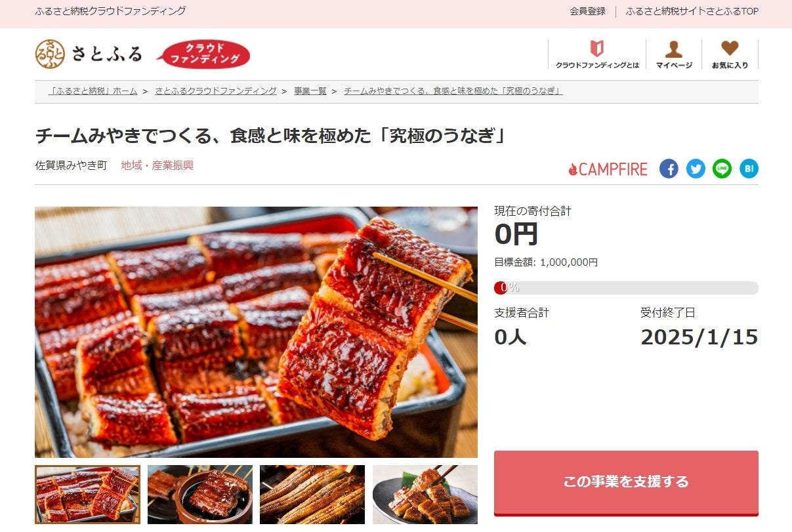The height and width of the screenshot is (532, 792).
Task: Select the eel in pot thumbnail
Action: [199, 495]
